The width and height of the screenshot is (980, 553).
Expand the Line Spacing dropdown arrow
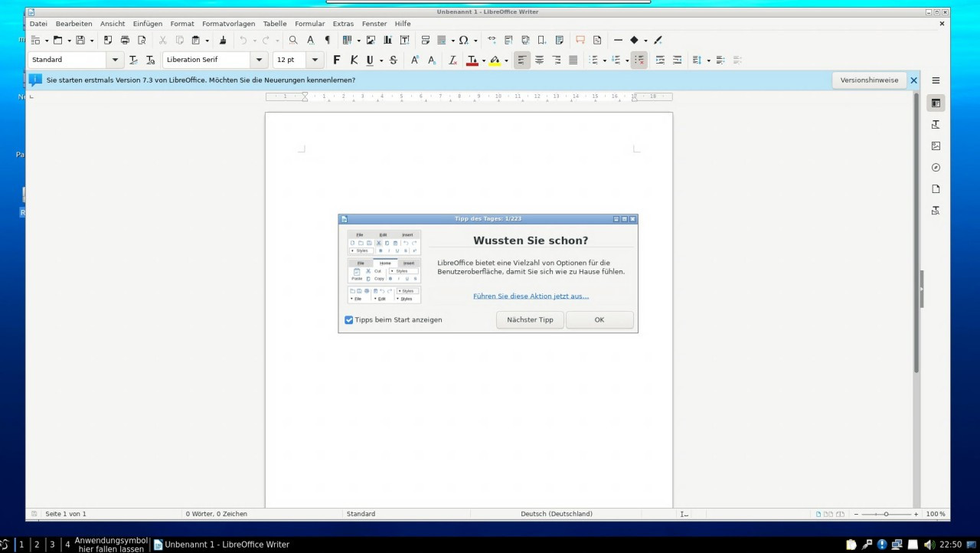pyautogui.click(x=708, y=61)
